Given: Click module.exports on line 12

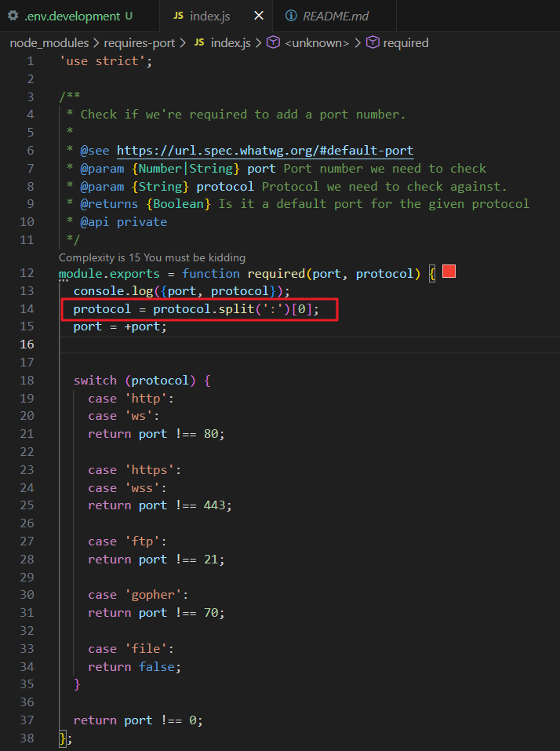Looking at the screenshot, I should click(x=109, y=273).
